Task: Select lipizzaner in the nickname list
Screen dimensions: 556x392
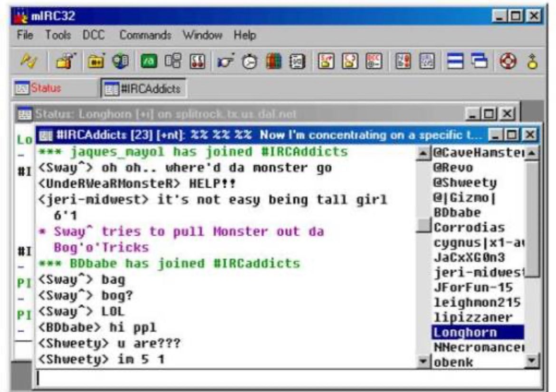Action: tap(478, 317)
